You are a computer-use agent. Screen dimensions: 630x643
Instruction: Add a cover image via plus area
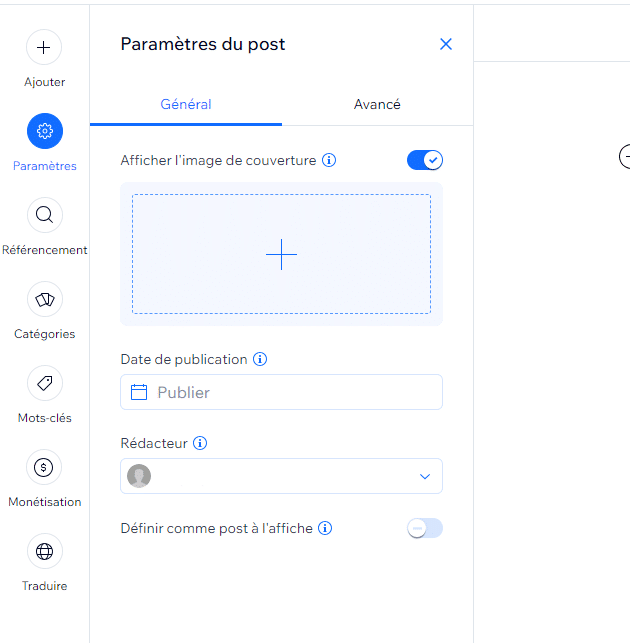click(281, 255)
